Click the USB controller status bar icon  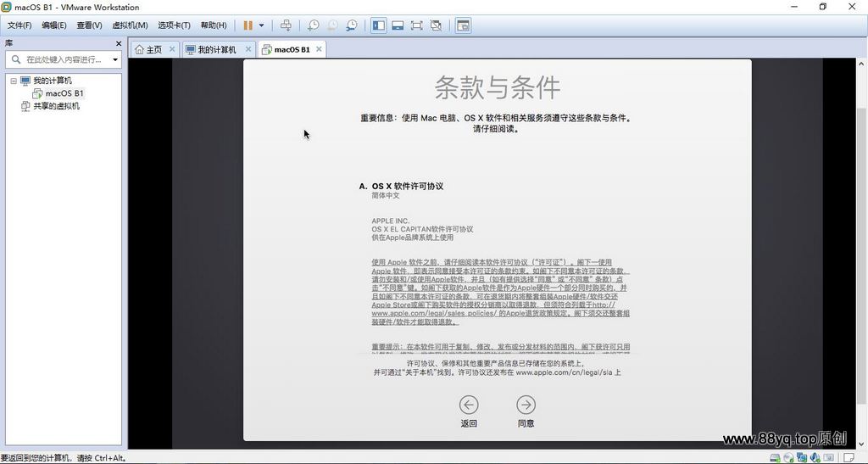[x=815, y=458]
